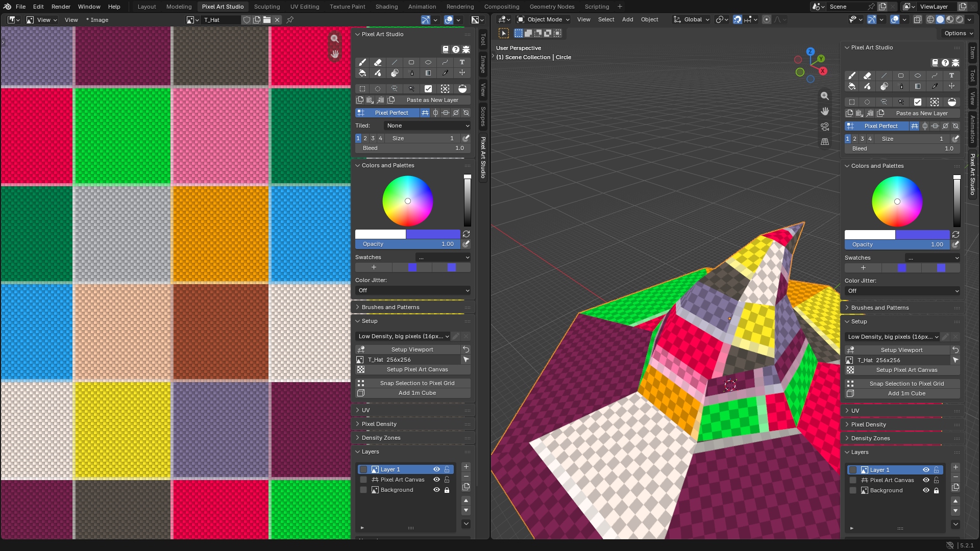This screenshot has width=980, height=551.
Task: Select the eyedropper tool in image editor panel
Action: [445, 73]
